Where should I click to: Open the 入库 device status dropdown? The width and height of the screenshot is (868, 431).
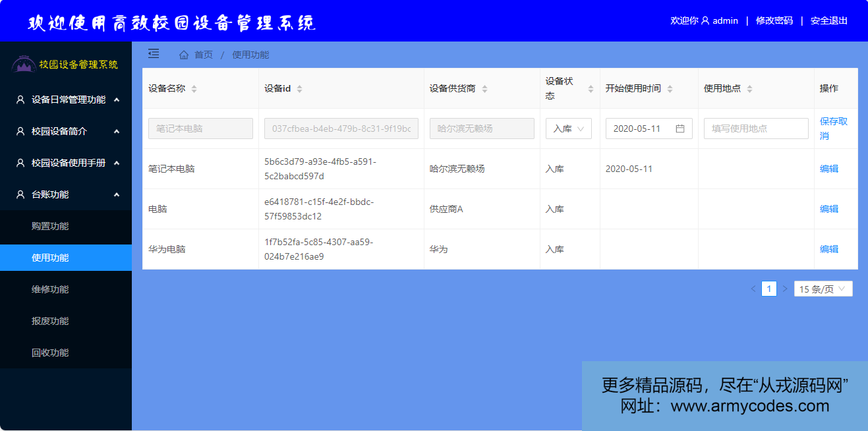(x=568, y=129)
